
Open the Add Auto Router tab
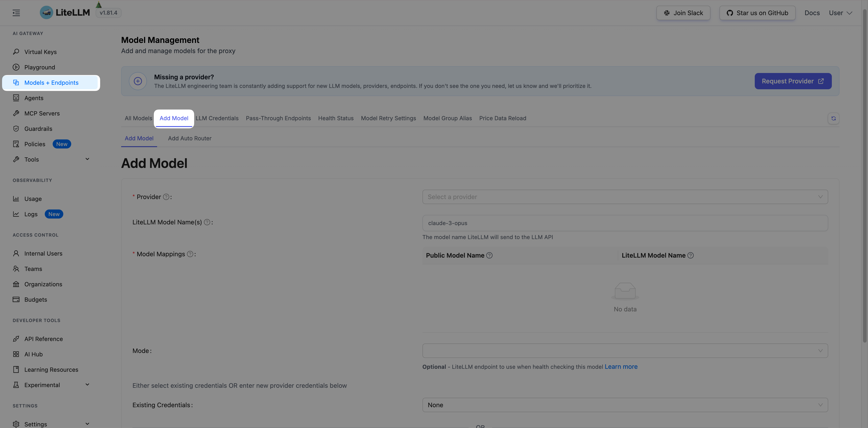point(190,138)
